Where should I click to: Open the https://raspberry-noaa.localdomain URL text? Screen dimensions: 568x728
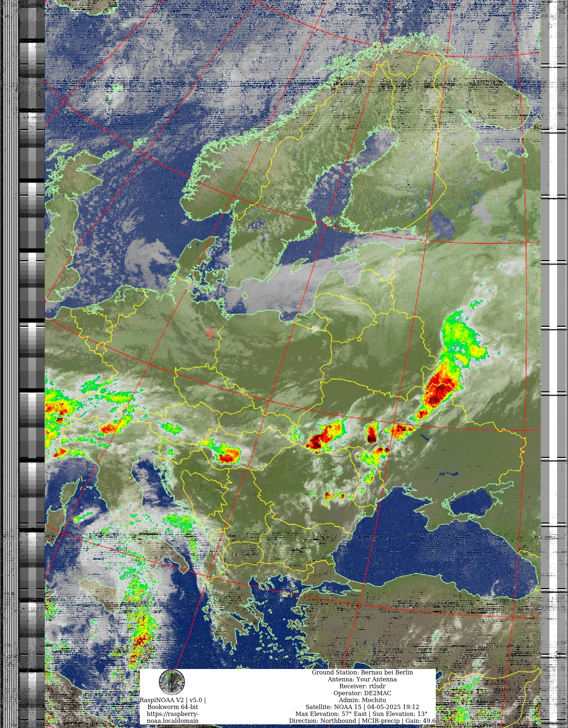click(x=173, y=717)
